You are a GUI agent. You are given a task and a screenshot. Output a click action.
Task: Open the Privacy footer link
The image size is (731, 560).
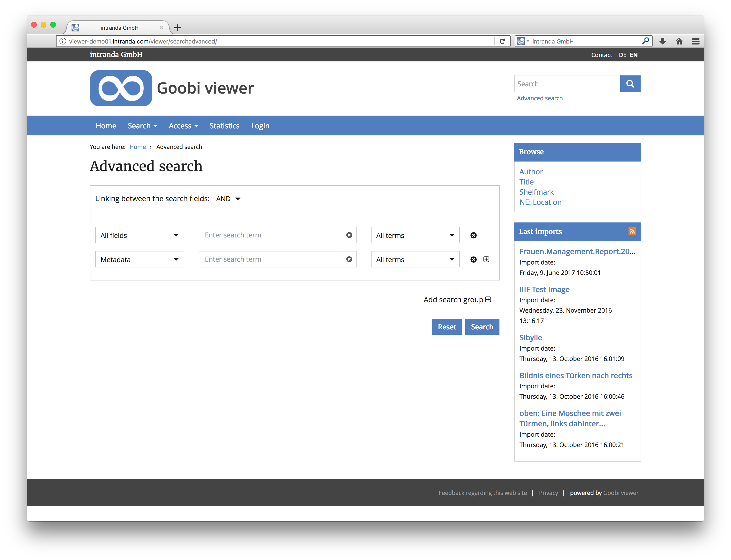(548, 493)
